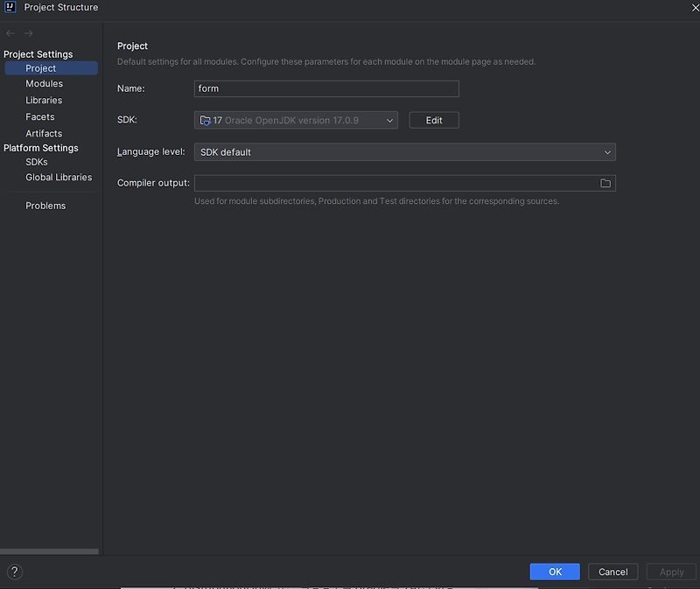Viewport: 700px width, 589px height.
Task: Click the project Name input field
Action: 326,88
